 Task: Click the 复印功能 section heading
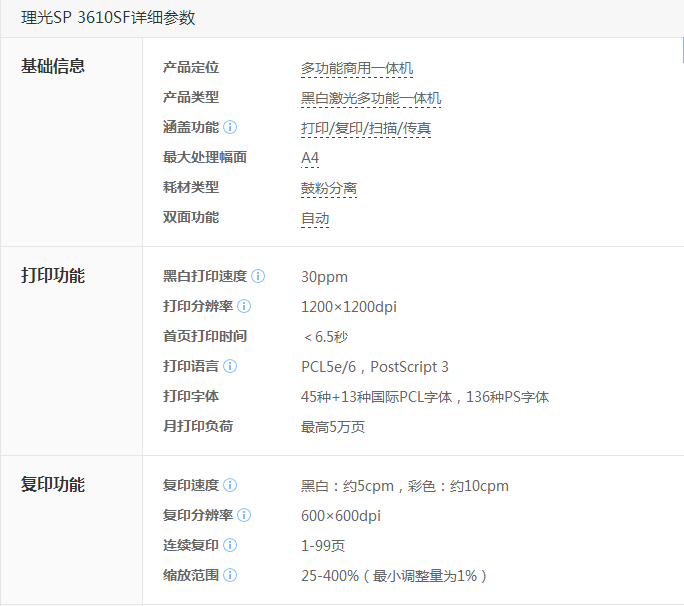pos(53,485)
